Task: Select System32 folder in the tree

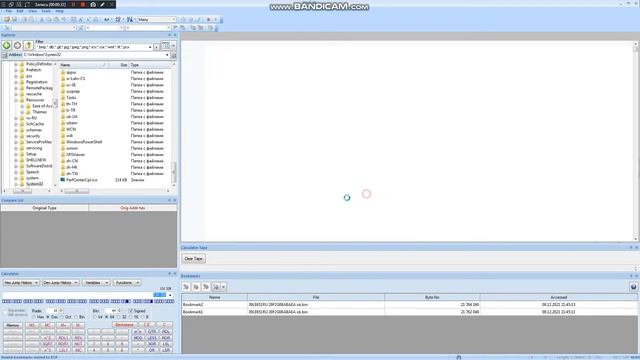Action: pos(34,184)
